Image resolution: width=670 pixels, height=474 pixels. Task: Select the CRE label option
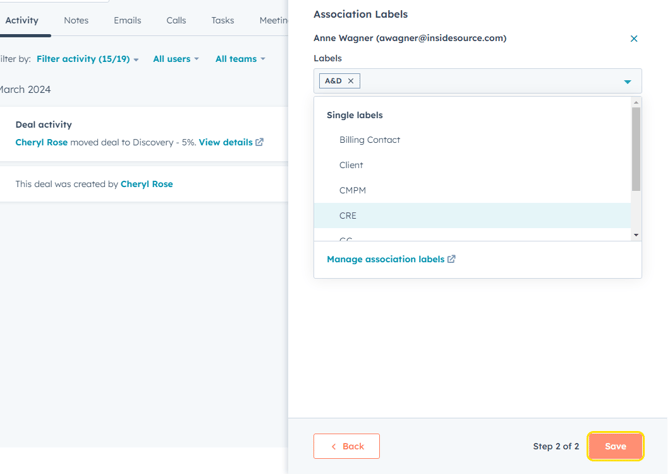tap(348, 215)
